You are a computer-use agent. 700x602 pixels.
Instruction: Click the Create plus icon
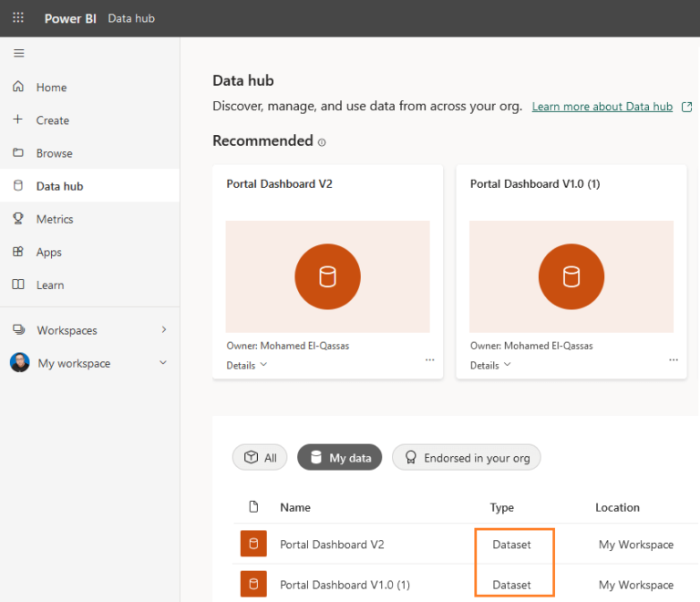(17, 119)
